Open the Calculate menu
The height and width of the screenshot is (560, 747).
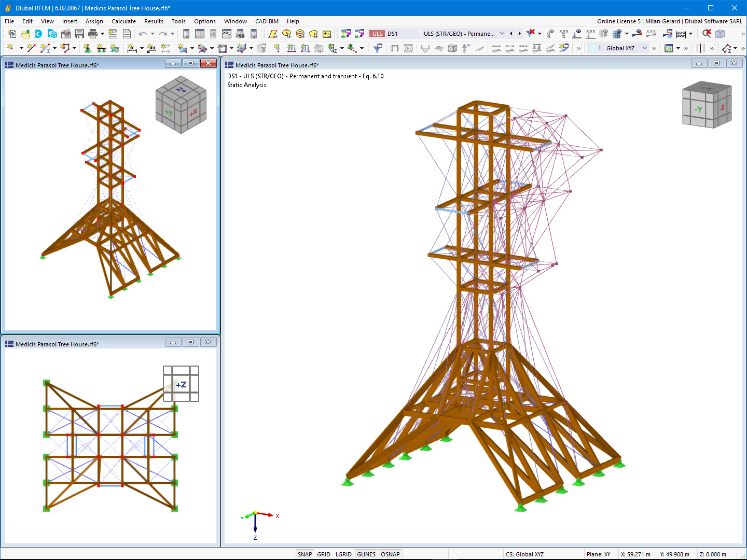[123, 21]
